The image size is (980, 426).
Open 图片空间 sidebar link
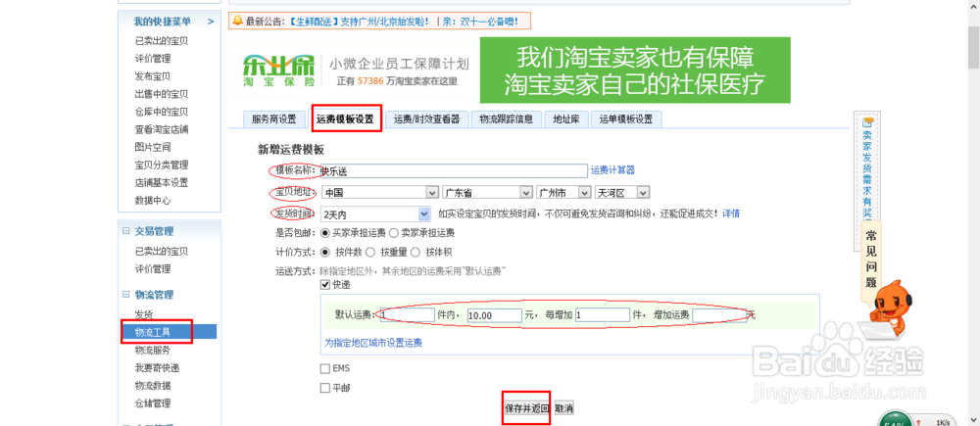point(153,148)
